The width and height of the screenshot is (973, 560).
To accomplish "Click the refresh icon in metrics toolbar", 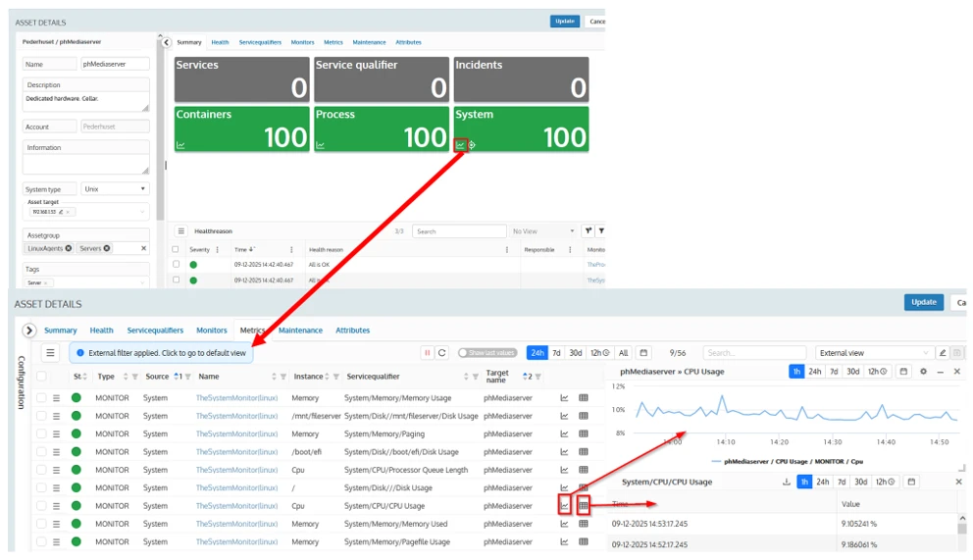I will point(442,353).
